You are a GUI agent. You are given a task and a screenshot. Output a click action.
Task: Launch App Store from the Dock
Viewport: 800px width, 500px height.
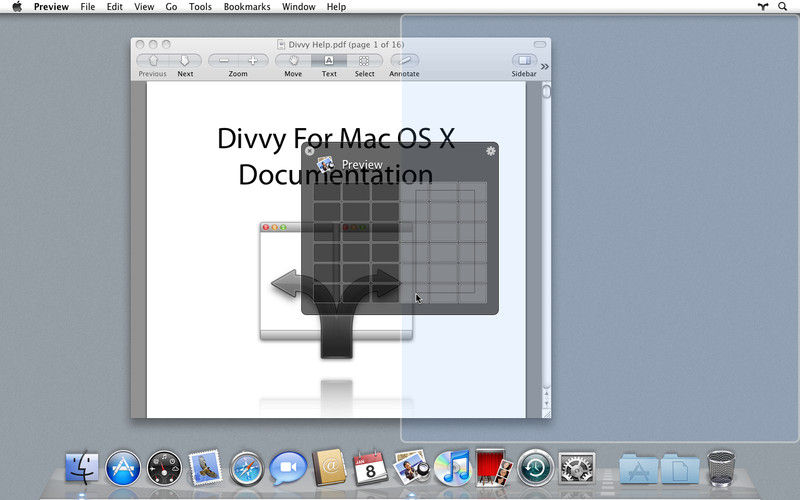[x=123, y=468]
